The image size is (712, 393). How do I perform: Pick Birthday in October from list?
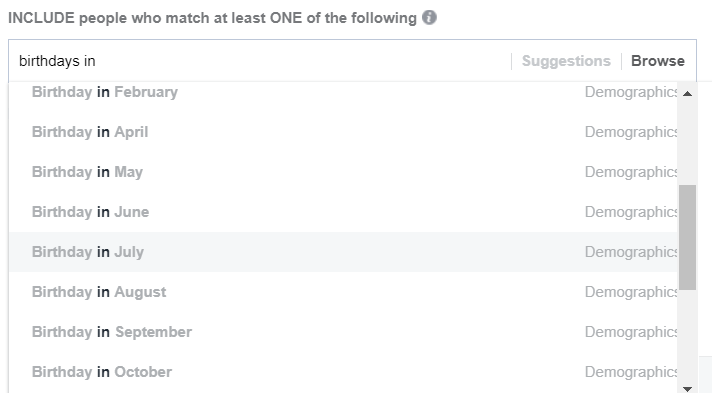pyautogui.click(x=343, y=372)
